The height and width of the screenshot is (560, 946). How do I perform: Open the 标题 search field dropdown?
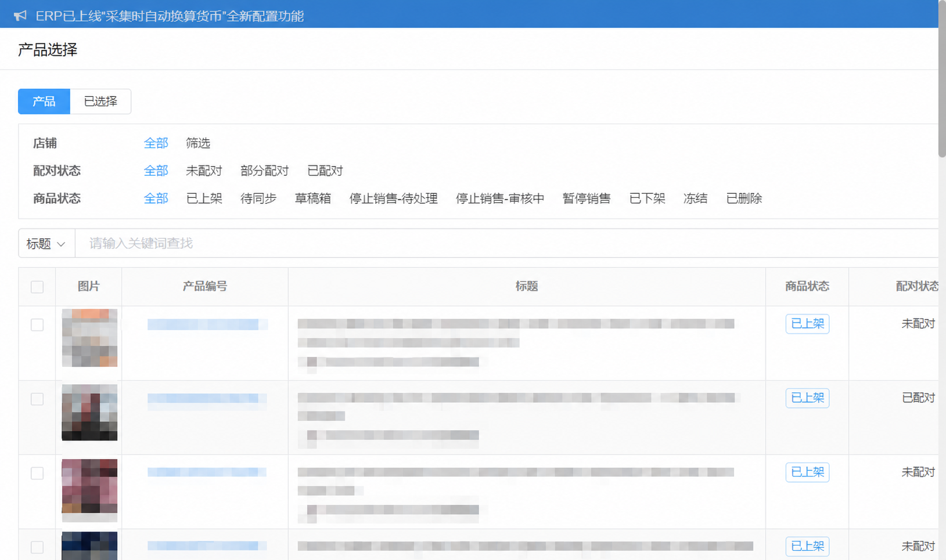pos(46,244)
